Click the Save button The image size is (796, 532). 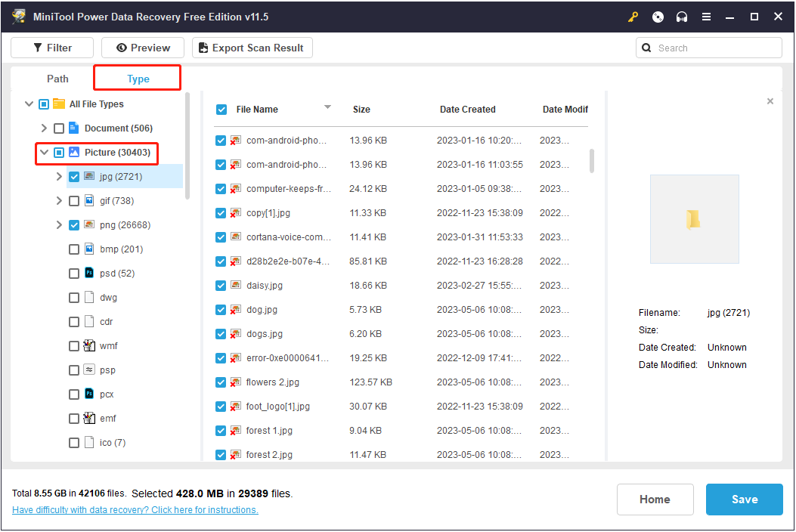pos(744,499)
